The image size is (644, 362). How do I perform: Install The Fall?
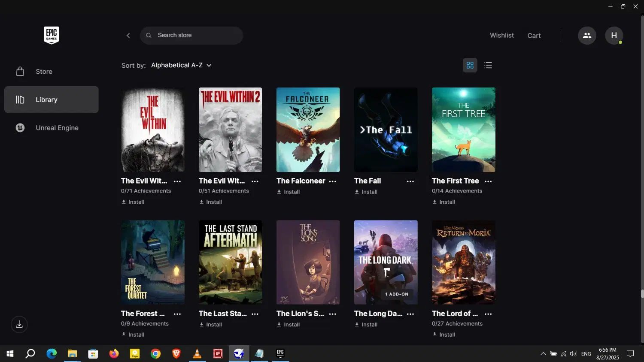click(366, 192)
